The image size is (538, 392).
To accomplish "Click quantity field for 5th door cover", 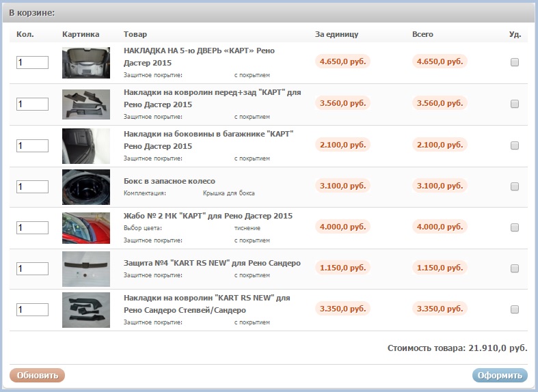I will 32,63.
